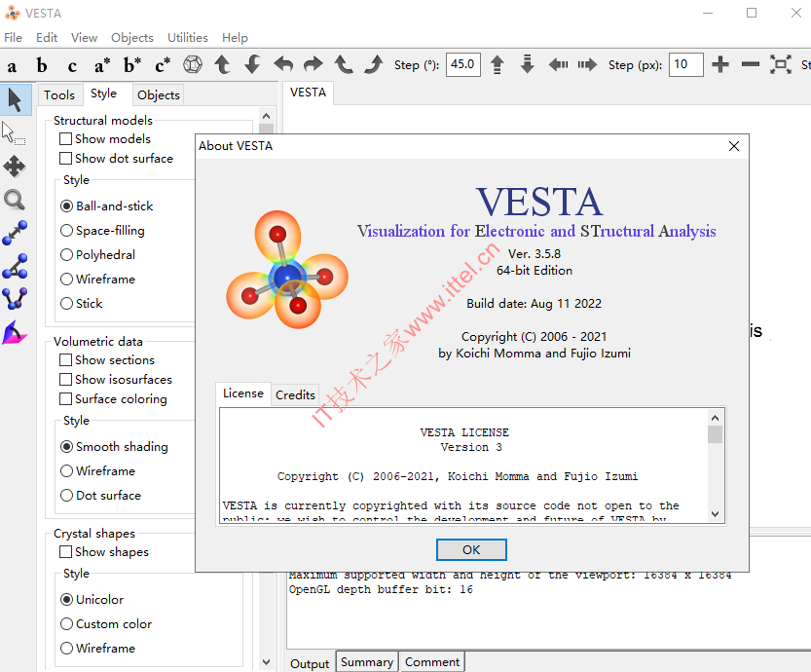Activate the Magnify tool

[x=14, y=200]
